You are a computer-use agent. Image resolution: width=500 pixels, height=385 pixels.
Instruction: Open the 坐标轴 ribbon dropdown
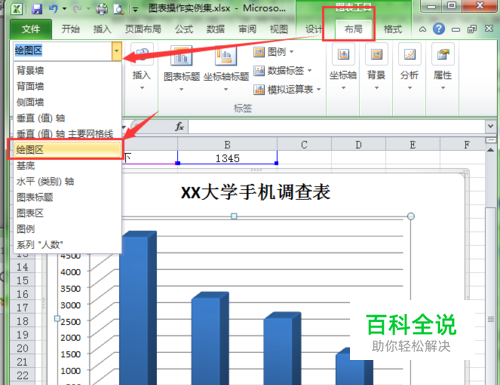pos(343,67)
